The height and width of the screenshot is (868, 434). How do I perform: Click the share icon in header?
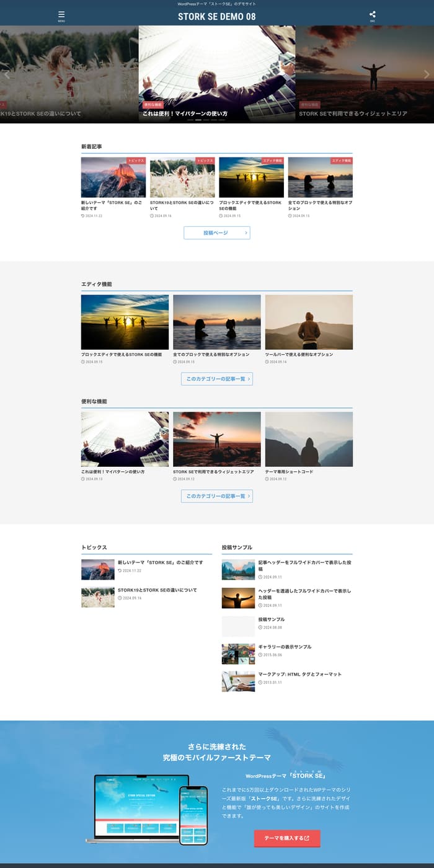372,15
